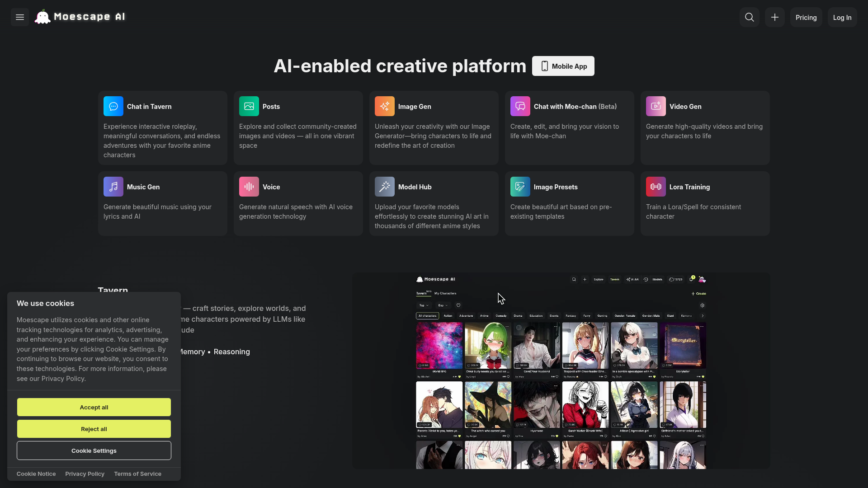The height and width of the screenshot is (488, 868).
Task: Open the Cookie Notice link
Action: (36, 474)
